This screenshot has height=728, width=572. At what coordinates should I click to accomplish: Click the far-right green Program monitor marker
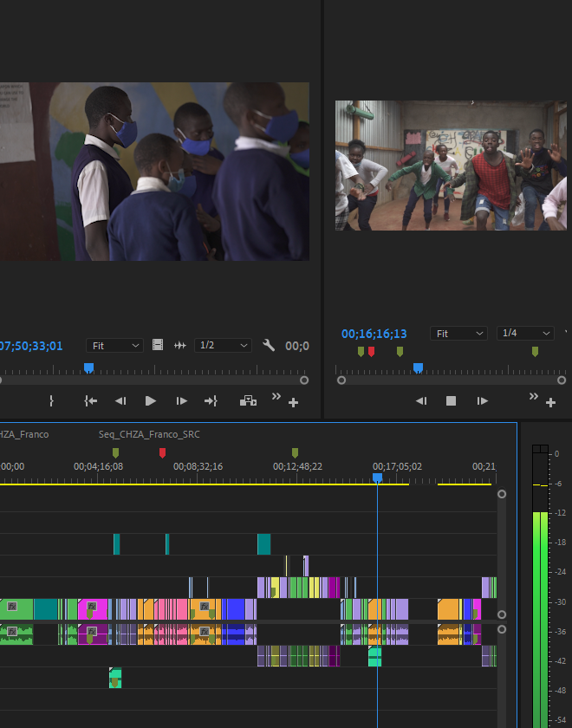[x=535, y=352]
